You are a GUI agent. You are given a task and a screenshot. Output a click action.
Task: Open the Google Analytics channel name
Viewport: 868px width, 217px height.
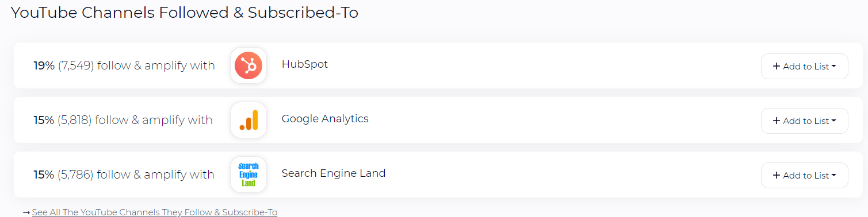point(325,119)
